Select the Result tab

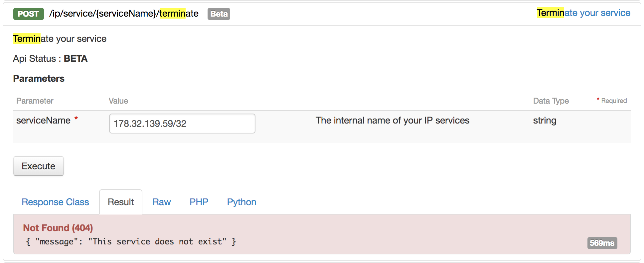coord(121,202)
